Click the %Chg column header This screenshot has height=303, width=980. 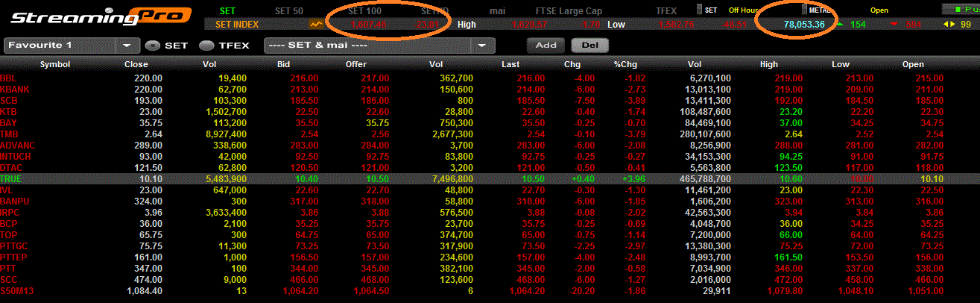click(624, 64)
